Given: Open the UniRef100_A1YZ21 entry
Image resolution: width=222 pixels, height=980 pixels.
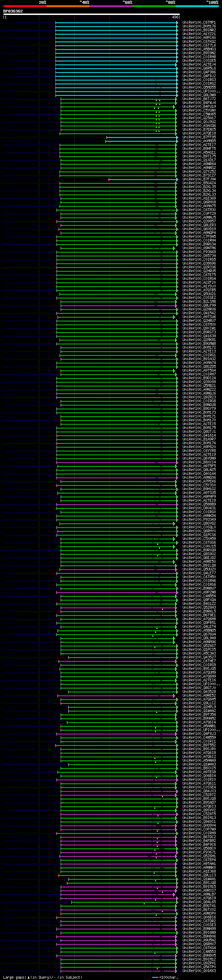Looking at the screenshot, I should (x=199, y=34).
